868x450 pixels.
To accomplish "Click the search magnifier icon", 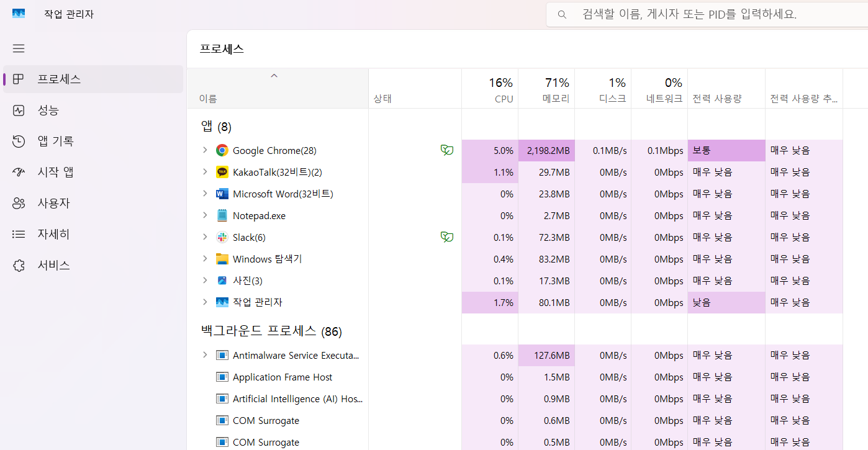I will point(562,14).
